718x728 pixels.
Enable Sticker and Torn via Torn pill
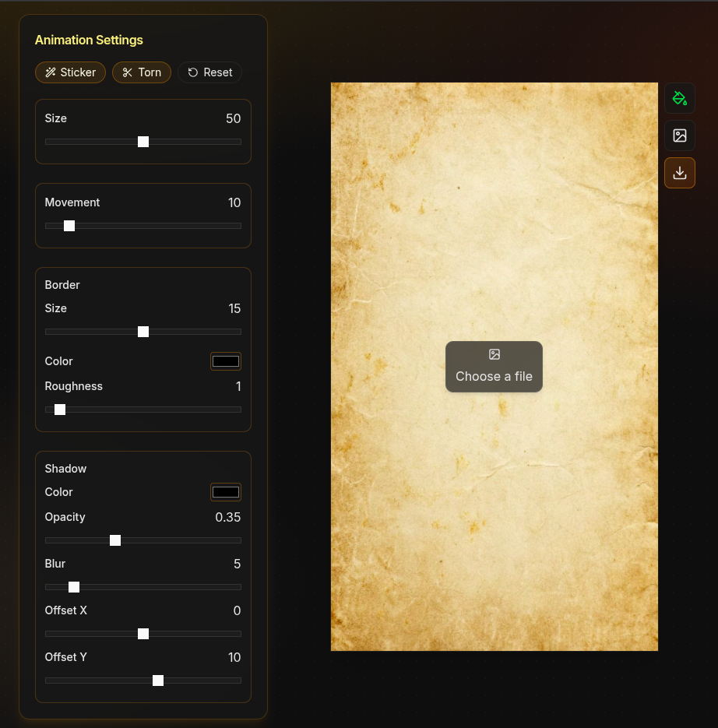click(x=141, y=72)
